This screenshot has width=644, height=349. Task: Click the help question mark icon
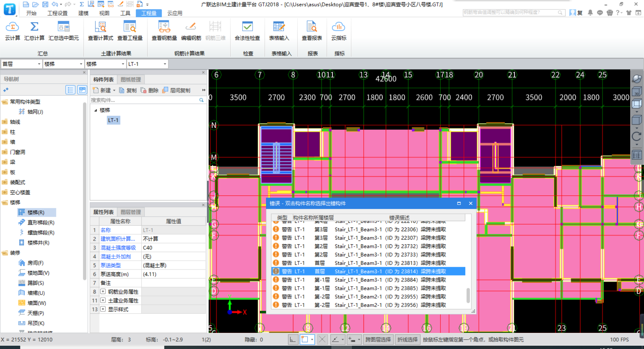tap(618, 12)
